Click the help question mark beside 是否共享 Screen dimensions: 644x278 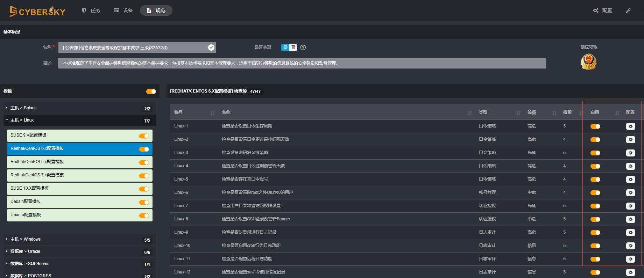(x=303, y=47)
